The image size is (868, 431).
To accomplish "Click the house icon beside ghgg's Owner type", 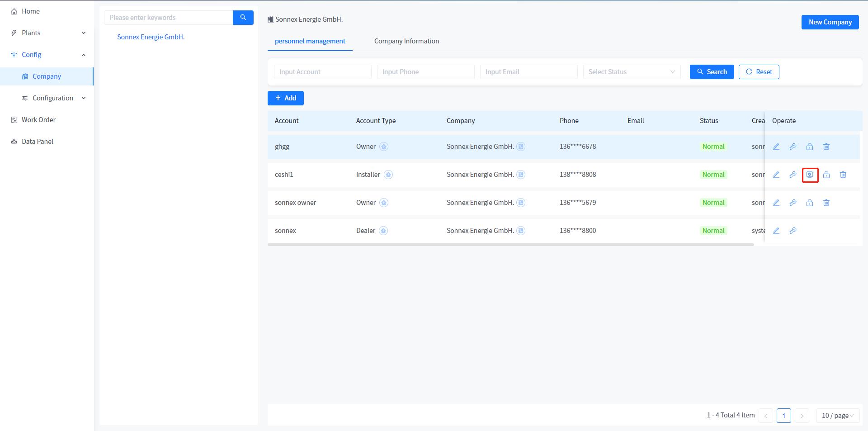I will [384, 147].
